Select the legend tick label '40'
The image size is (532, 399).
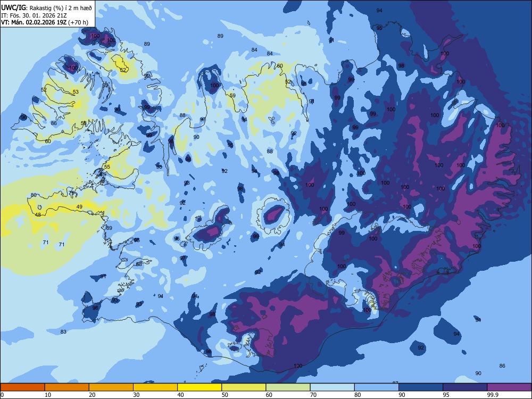pyautogui.click(x=180, y=395)
